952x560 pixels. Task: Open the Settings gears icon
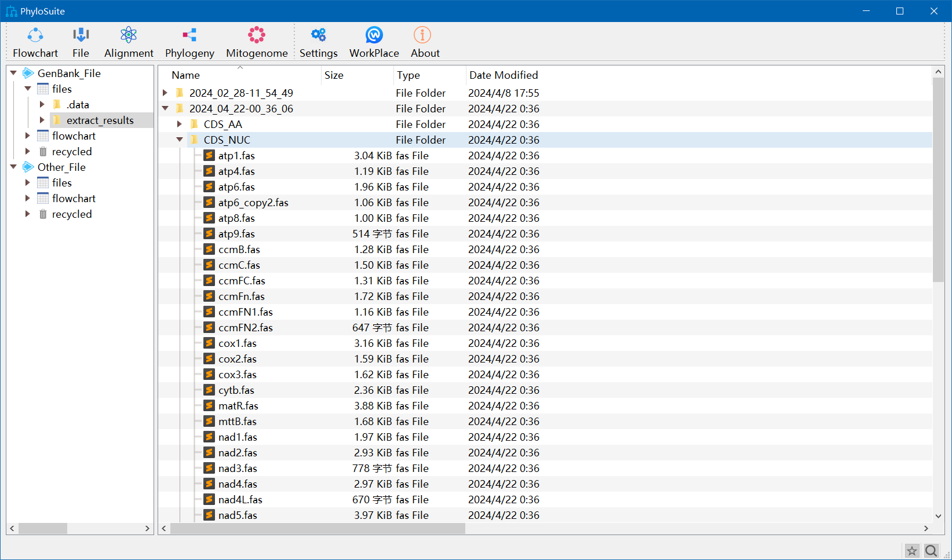318,35
